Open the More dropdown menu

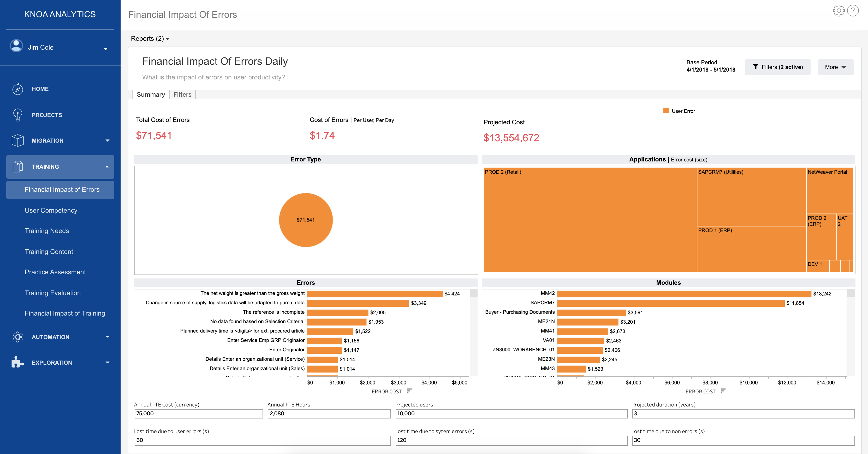pyautogui.click(x=835, y=67)
